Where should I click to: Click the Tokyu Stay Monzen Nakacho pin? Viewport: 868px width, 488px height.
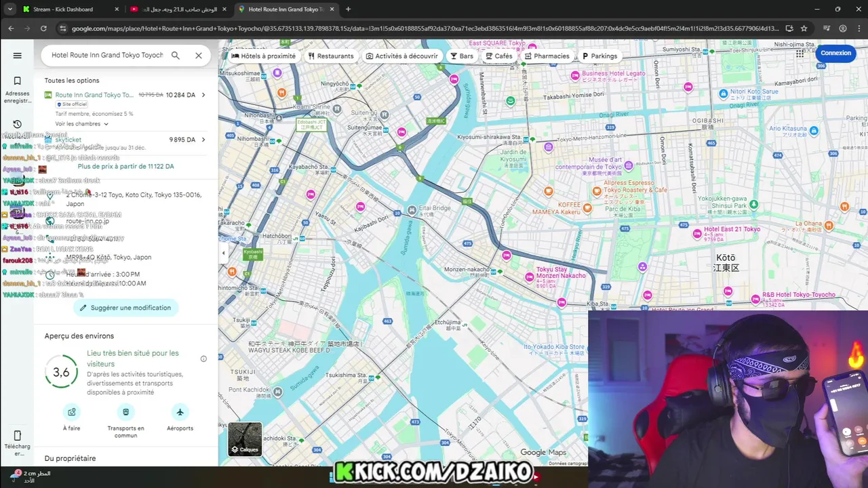[x=530, y=277]
